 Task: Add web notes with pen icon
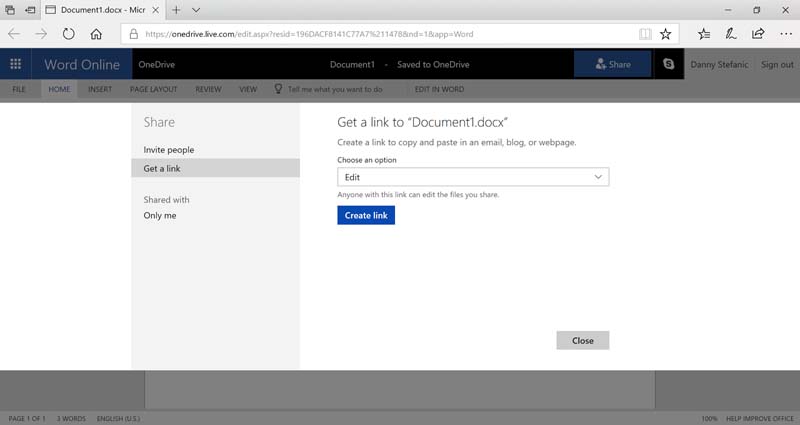[x=731, y=34]
